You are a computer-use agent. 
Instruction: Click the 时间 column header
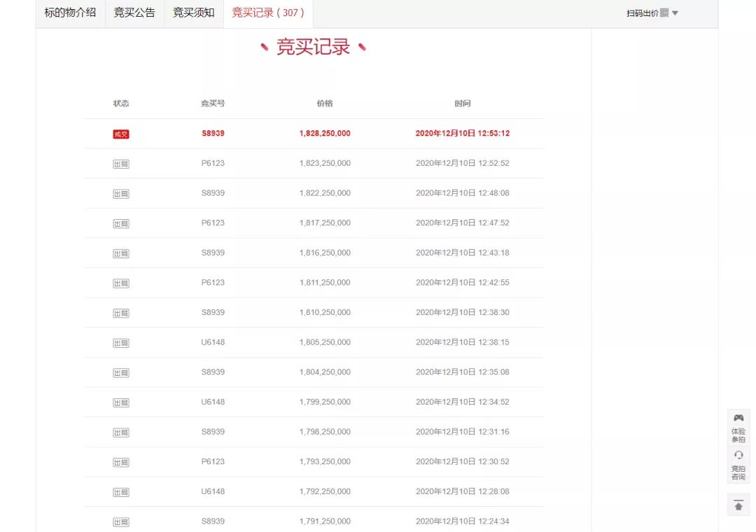[463, 104]
